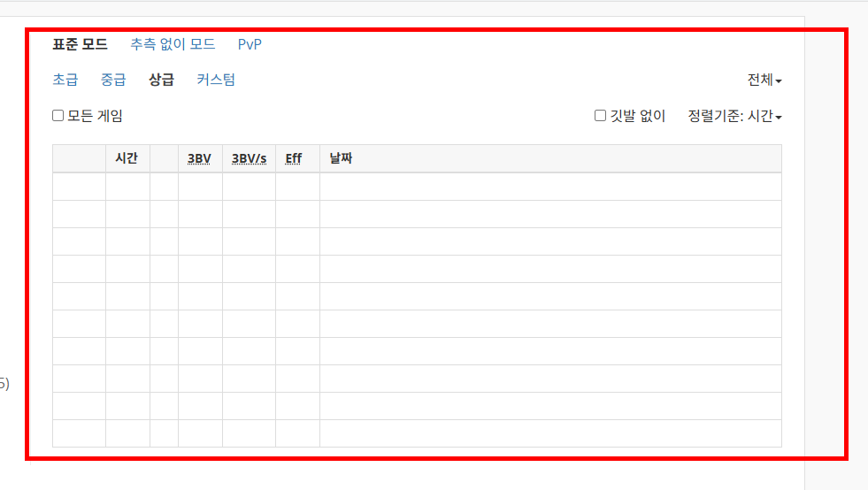Click the 3BV/s column header
This screenshot has width=868, height=490.
pos(250,159)
